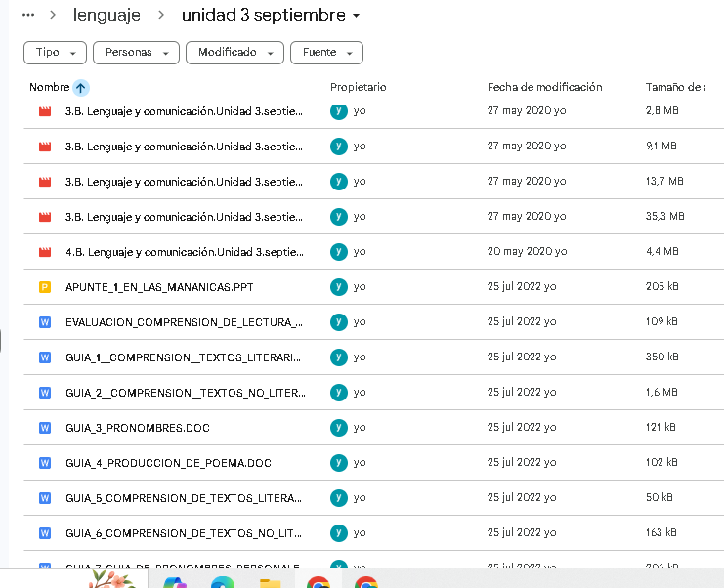This screenshot has height=588, width=724.
Task: Click the owner avatar in the GUIA_3_PRONOMBRES.DOC row
Action: tap(339, 428)
